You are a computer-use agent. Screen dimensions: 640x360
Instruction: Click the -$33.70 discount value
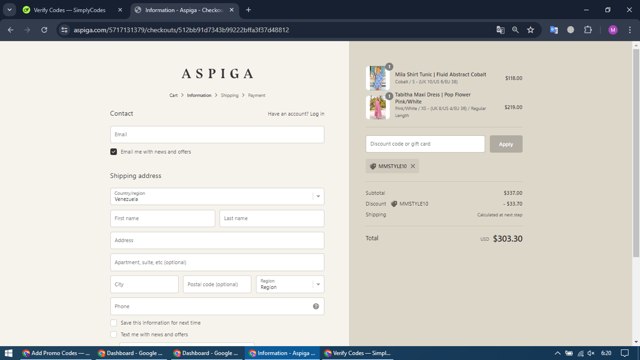[513, 204]
